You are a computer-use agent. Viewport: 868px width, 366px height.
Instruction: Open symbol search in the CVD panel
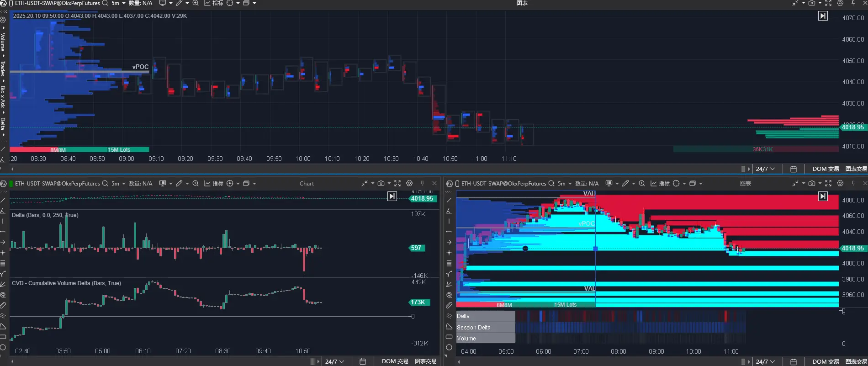tap(105, 183)
